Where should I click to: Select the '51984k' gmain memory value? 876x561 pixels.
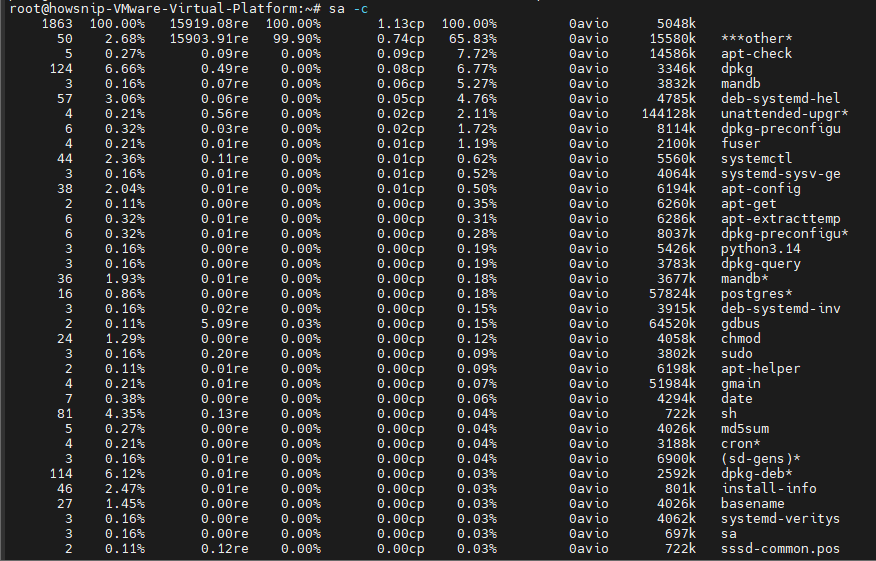pyautogui.click(x=673, y=384)
